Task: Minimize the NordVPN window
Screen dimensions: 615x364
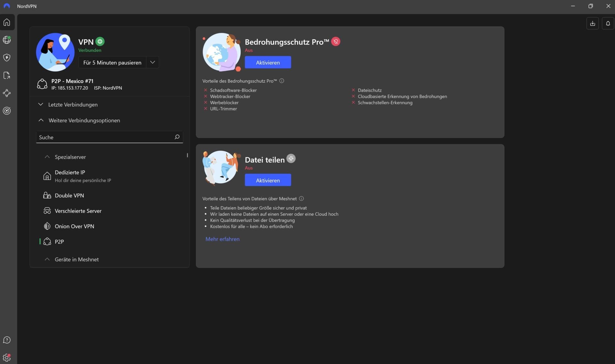Action: pos(573,6)
